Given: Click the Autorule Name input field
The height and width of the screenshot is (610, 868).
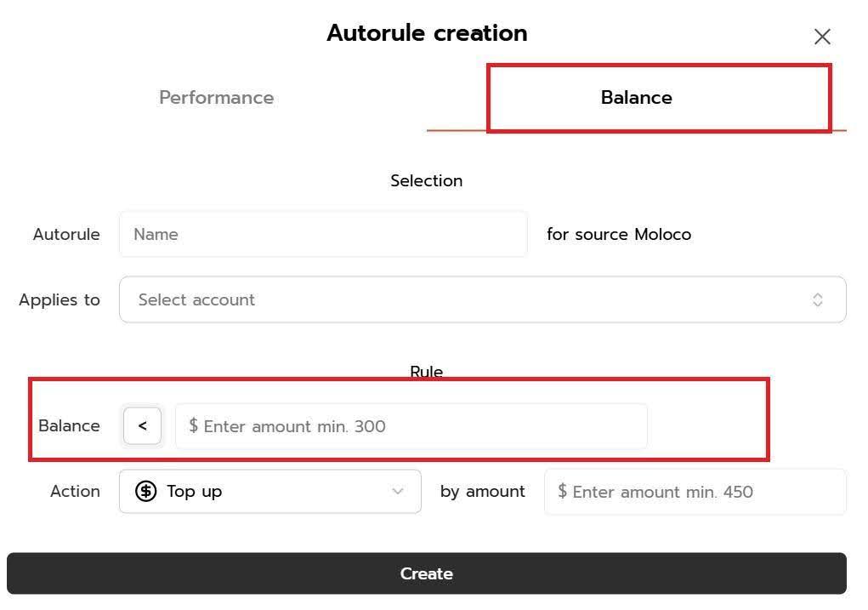Looking at the screenshot, I should pyautogui.click(x=323, y=234).
